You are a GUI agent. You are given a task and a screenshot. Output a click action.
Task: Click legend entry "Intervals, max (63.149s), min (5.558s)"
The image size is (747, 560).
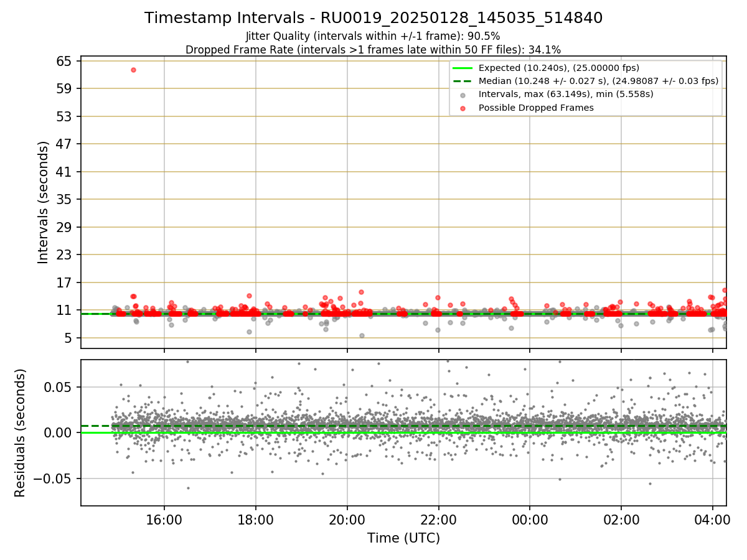pyautogui.click(x=566, y=95)
